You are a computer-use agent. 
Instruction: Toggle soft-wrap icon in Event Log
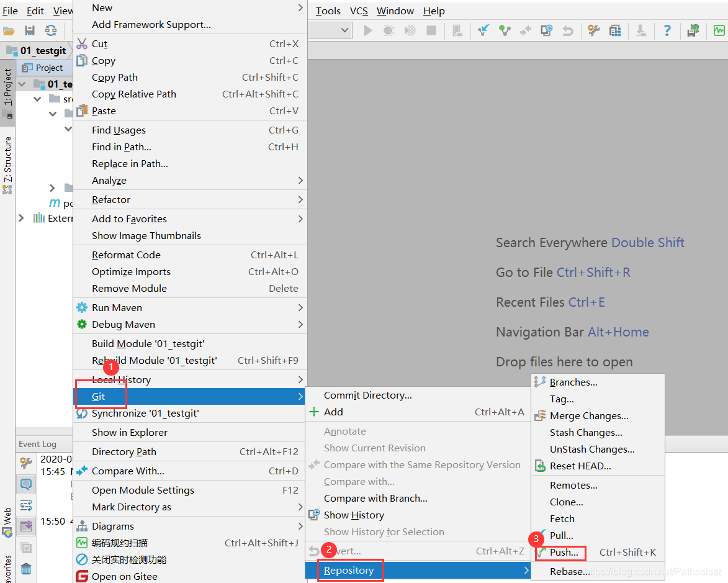(x=26, y=505)
